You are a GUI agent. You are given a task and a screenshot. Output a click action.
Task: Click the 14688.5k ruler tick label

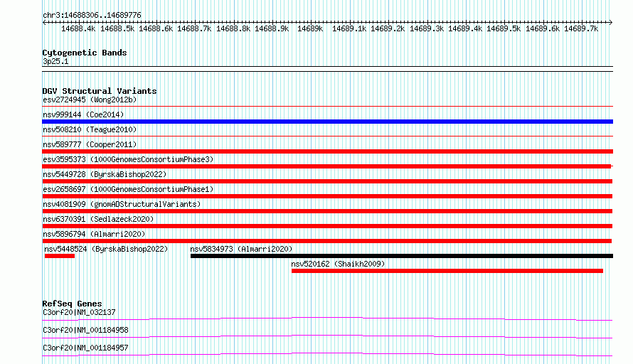pos(117,28)
